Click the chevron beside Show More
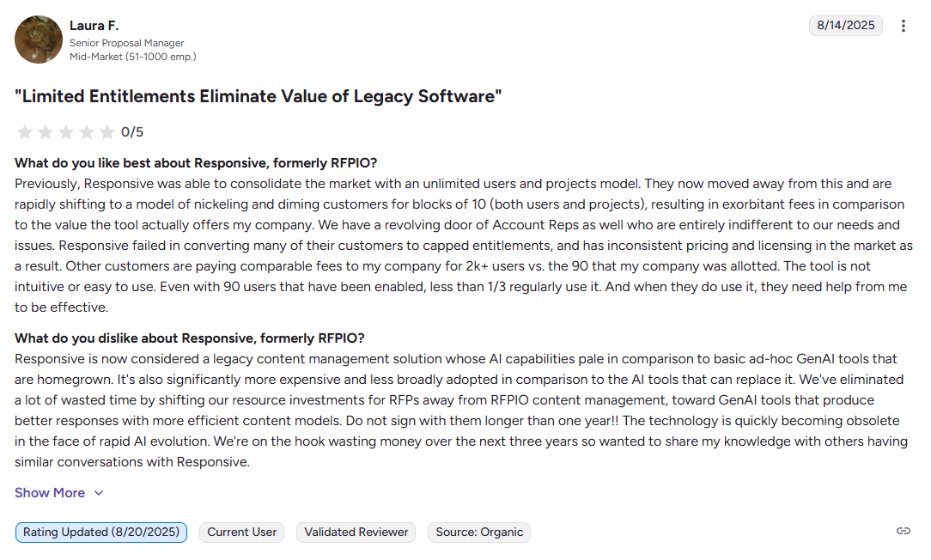931x560 pixels. [99, 493]
